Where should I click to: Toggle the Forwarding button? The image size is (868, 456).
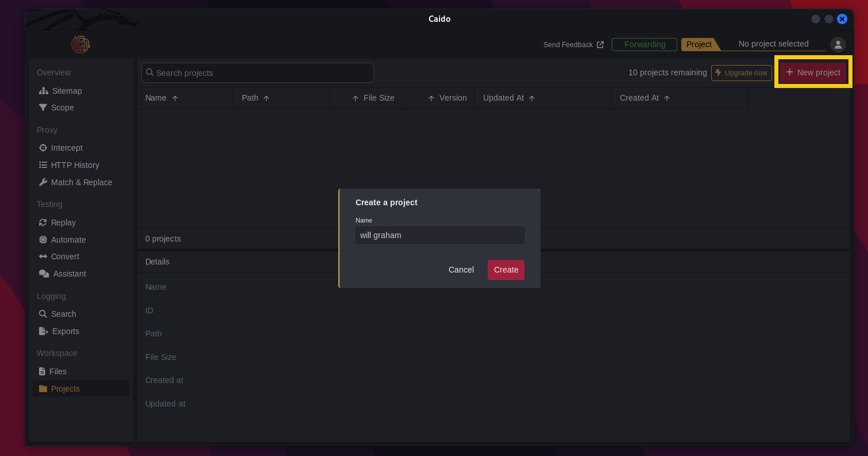645,44
